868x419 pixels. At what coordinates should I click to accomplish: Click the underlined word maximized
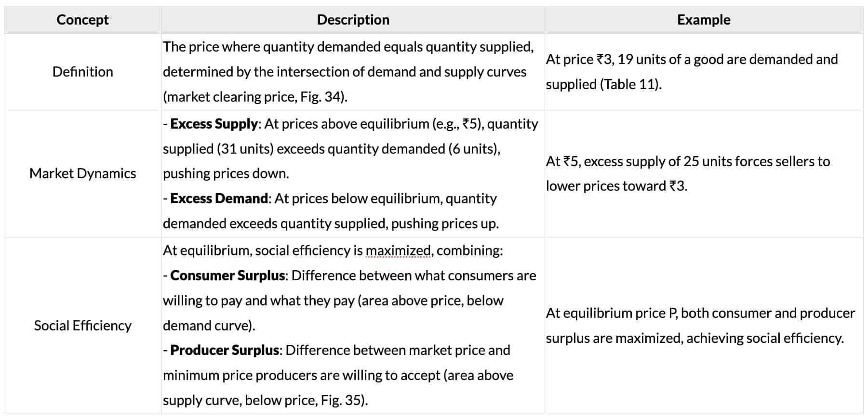point(398,250)
